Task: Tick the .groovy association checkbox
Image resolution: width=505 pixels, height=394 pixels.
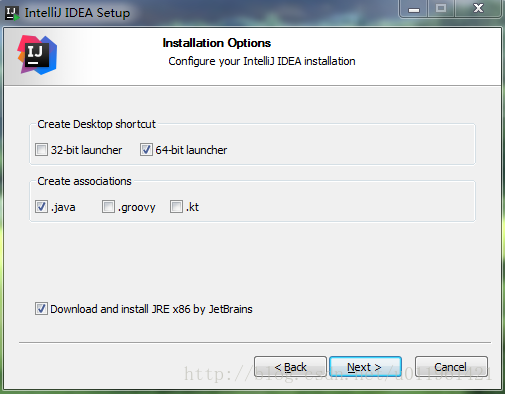Action: click(x=108, y=207)
